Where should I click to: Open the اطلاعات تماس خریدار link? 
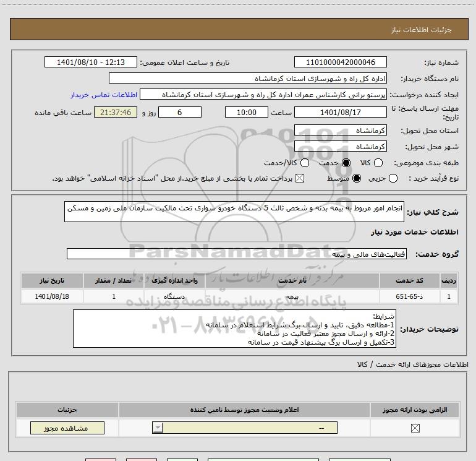click(104, 95)
